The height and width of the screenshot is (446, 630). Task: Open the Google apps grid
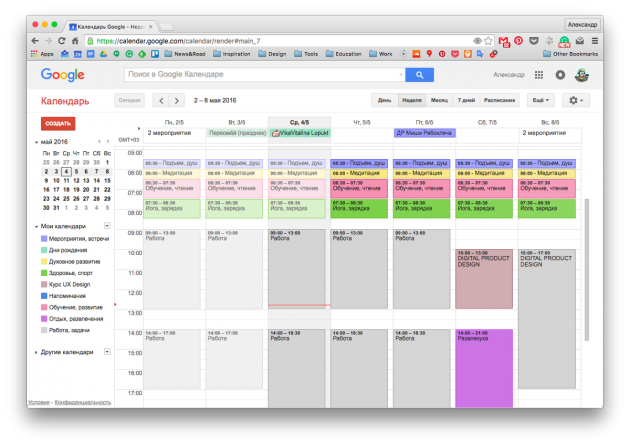(539, 74)
